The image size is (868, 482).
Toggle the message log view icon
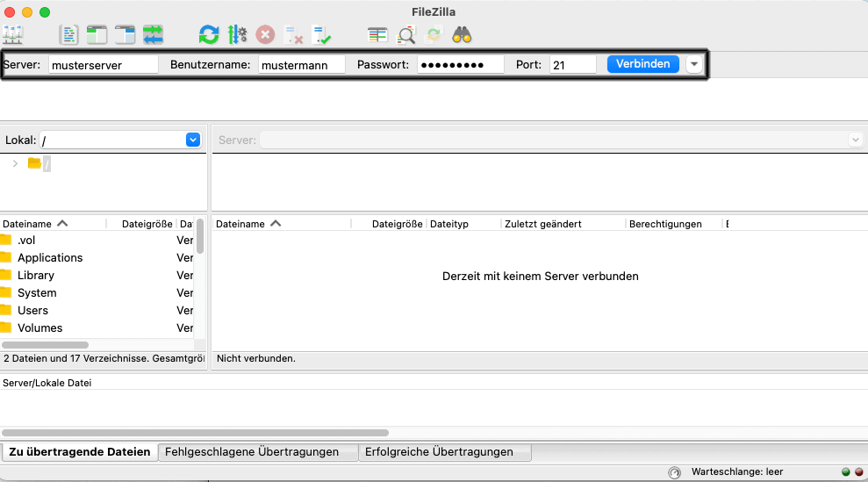pos(68,35)
